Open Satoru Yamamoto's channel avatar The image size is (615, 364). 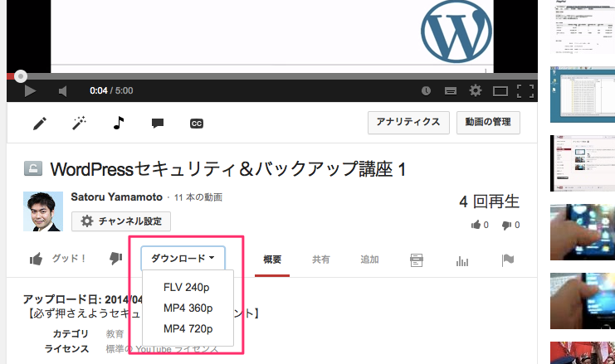(x=43, y=211)
